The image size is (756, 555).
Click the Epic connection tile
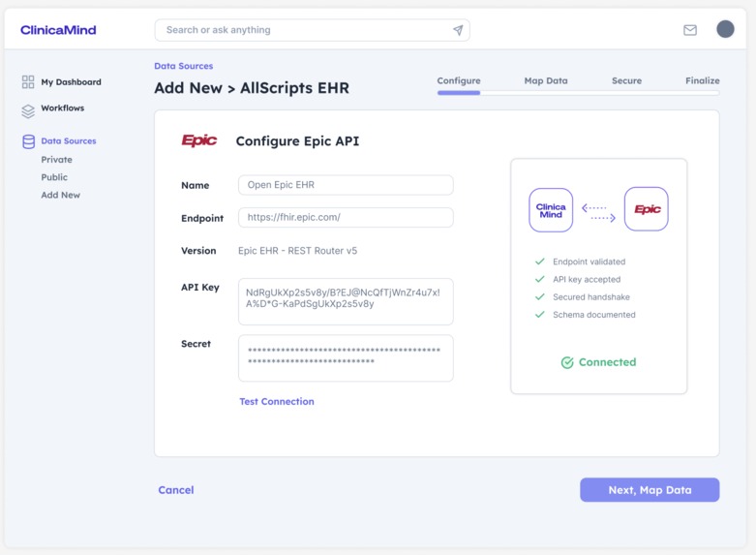coord(646,209)
